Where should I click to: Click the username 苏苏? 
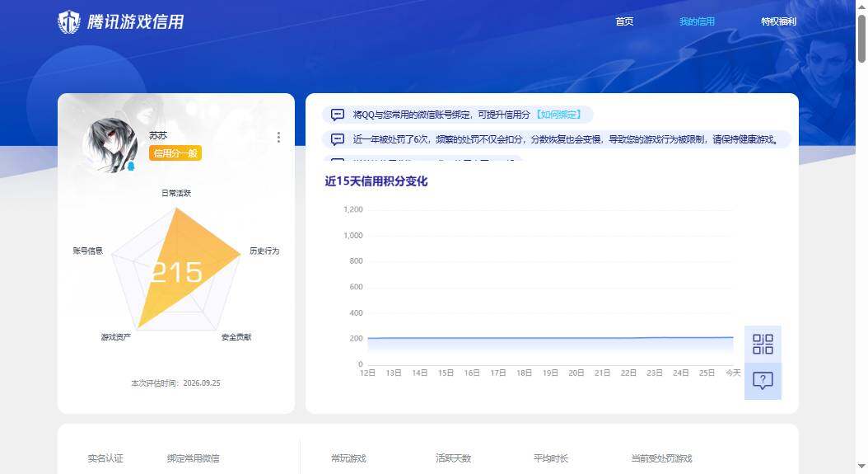click(x=158, y=135)
